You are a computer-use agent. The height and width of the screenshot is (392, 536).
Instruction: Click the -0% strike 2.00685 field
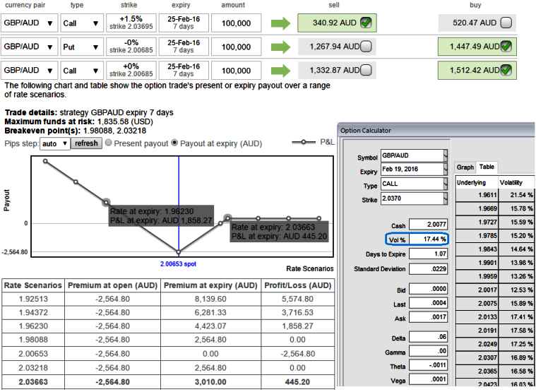[x=131, y=47]
